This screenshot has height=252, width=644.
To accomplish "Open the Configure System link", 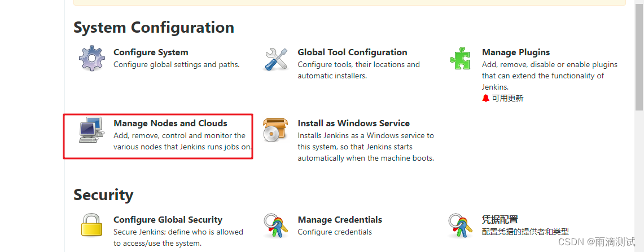I will (x=151, y=52).
